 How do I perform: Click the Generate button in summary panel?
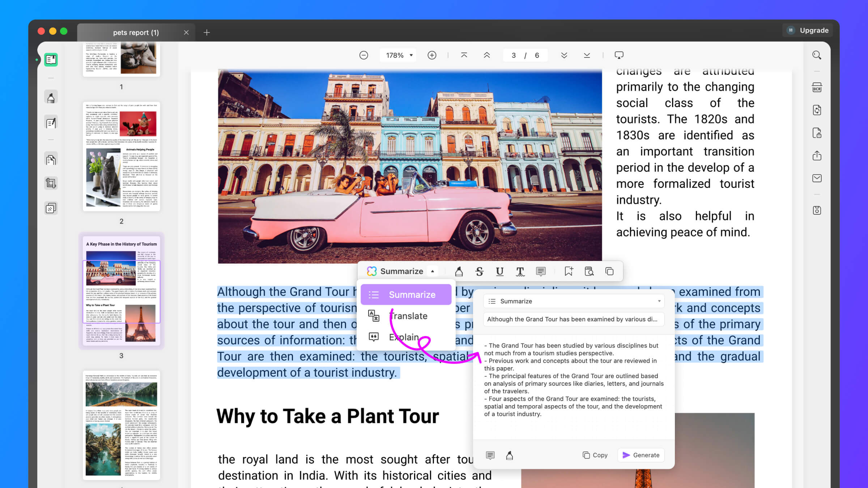(x=641, y=455)
